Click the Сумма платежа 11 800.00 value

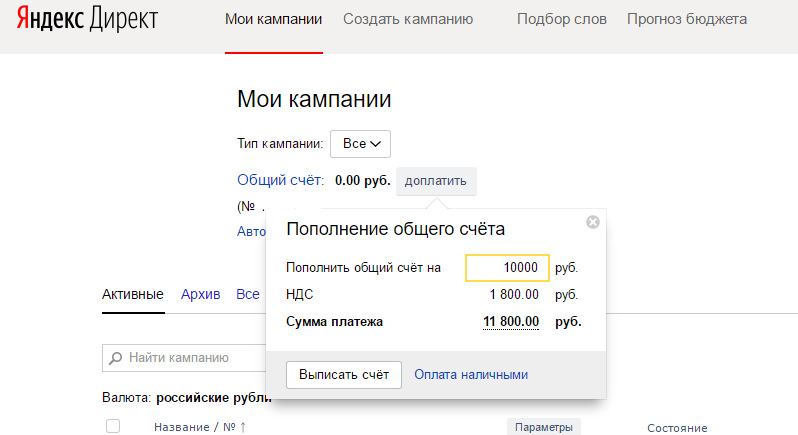pyautogui.click(x=510, y=322)
